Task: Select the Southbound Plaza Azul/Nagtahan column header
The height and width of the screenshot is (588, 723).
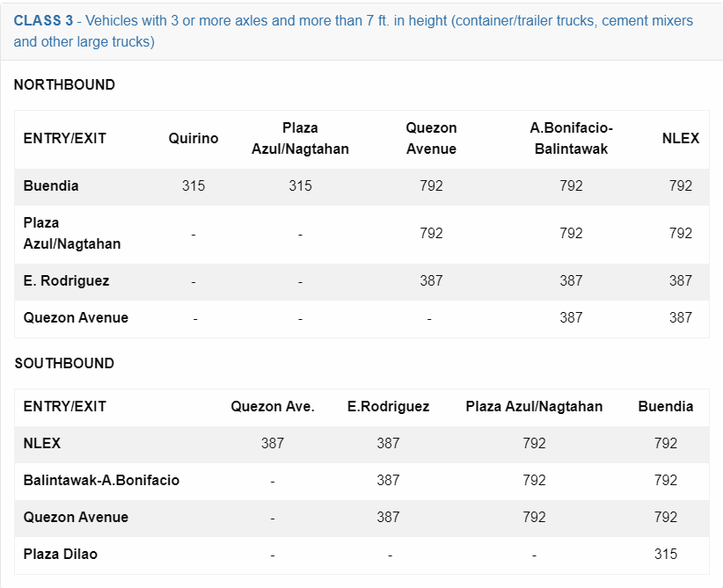Action: pos(534,406)
